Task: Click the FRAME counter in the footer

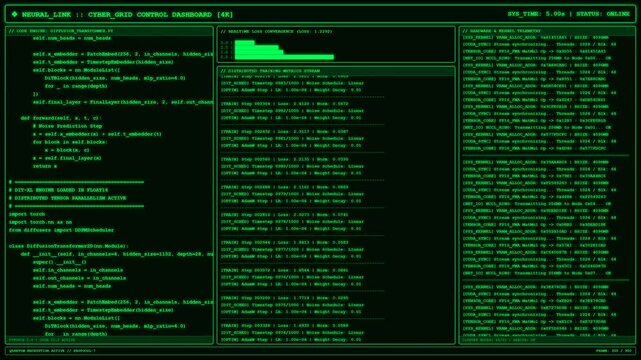Action: [x=614, y=351]
